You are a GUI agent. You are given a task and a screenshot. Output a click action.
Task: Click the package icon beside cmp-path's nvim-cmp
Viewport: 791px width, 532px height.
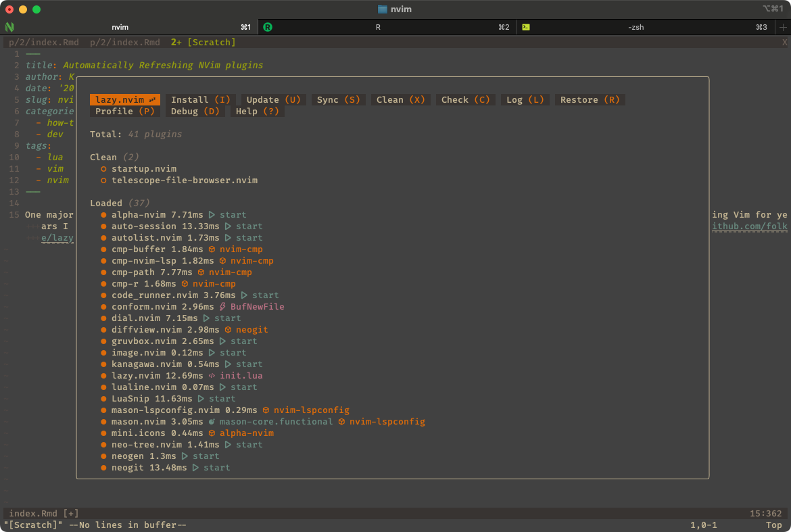(201, 272)
